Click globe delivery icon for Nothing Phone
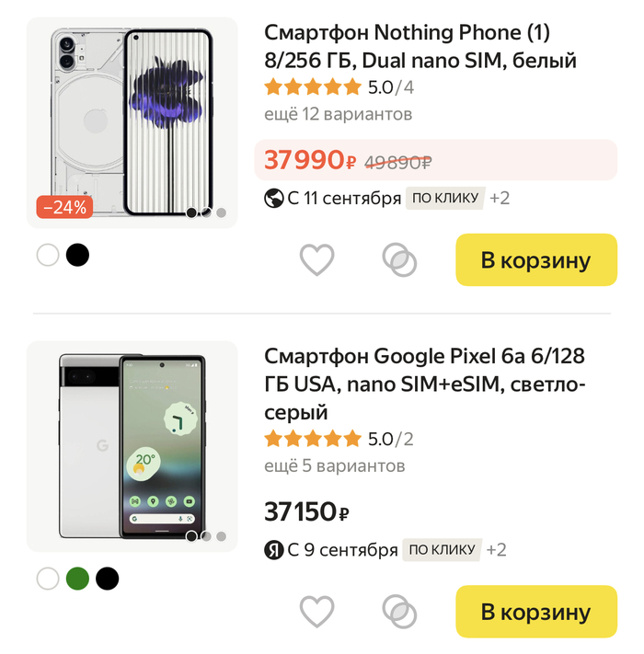644x654 pixels. click(x=273, y=199)
